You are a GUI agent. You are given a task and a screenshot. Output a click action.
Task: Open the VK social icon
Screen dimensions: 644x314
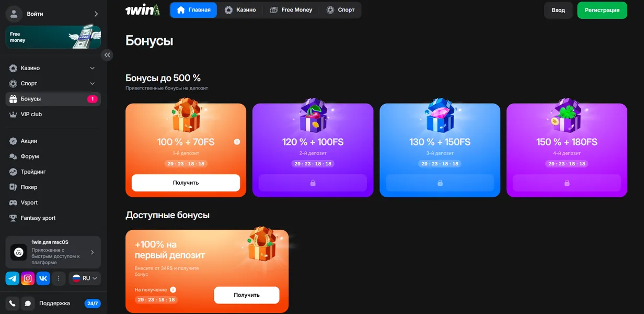(43, 278)
